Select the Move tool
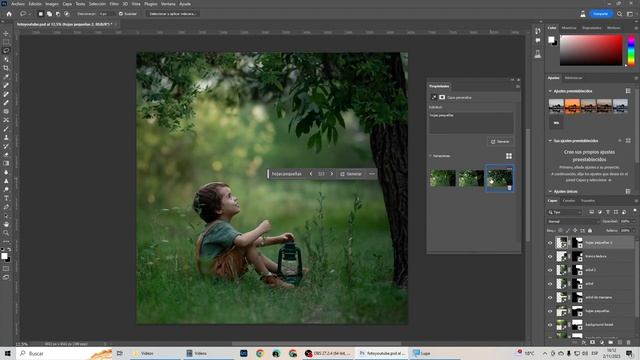The image size is (640, 360). tap(6, 33)
